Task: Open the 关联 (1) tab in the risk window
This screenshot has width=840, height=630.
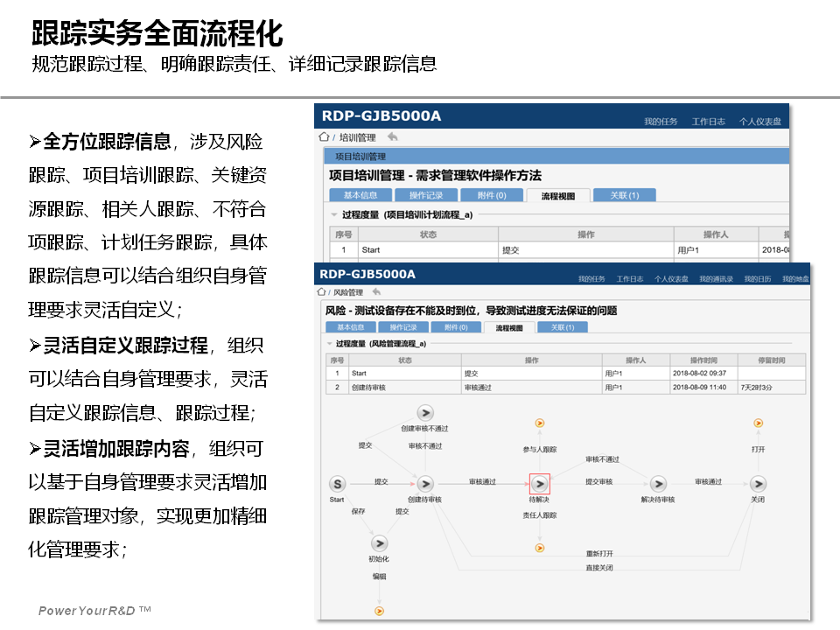Action: coord(563,327)
